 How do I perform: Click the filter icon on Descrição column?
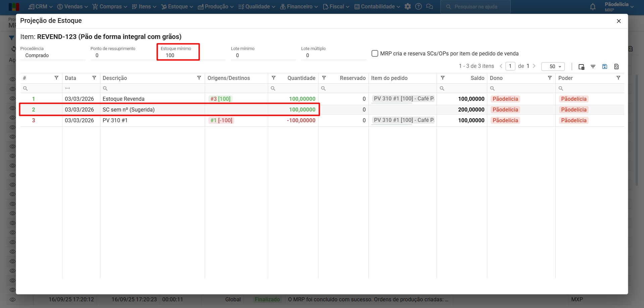click(199, 78)
